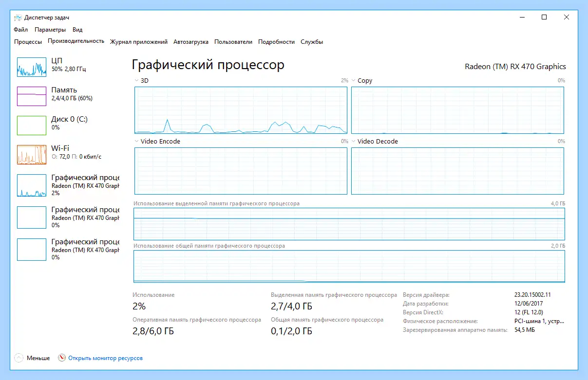The height and width of the screenshot is (380, 588).
Task: Switch to the Подробности tab
Action: 276,42
